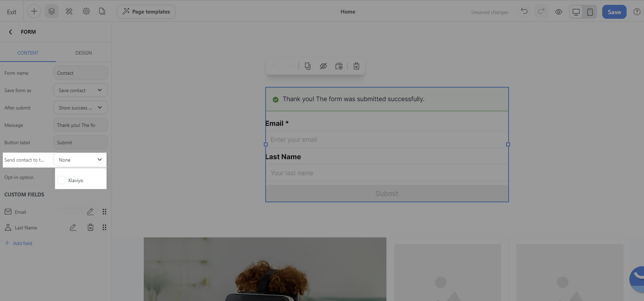Toggle the form visibility eye-slash icon
Viewport: 644px width, 301px height.
(323, 66)
